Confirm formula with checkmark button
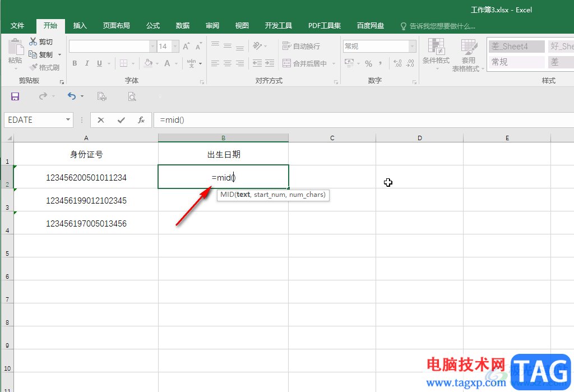This screenshot has width=574, height=392. click(121, 120)
